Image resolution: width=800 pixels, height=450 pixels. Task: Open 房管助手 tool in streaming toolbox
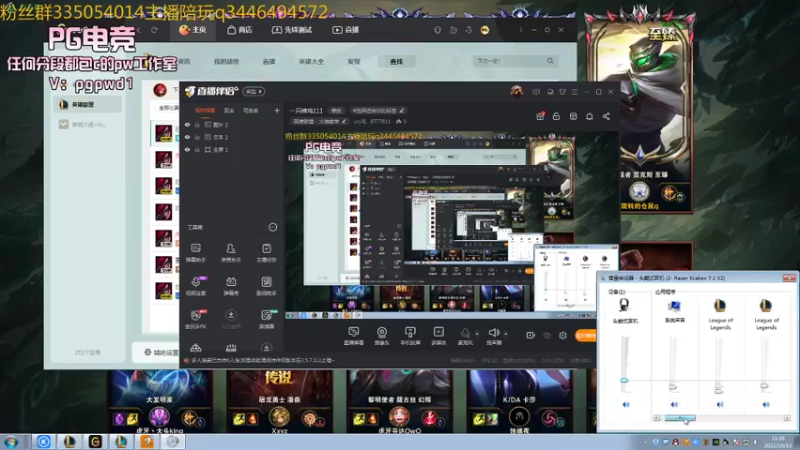pos(231,252)
